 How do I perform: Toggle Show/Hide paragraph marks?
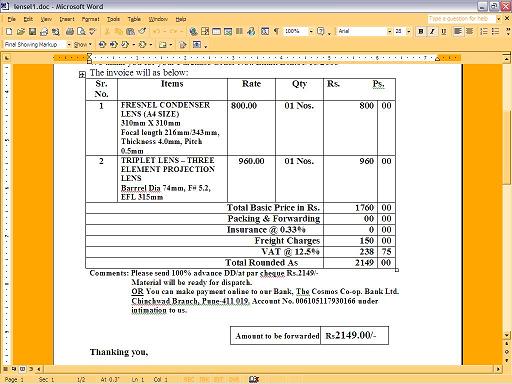[x=276, y=31]
